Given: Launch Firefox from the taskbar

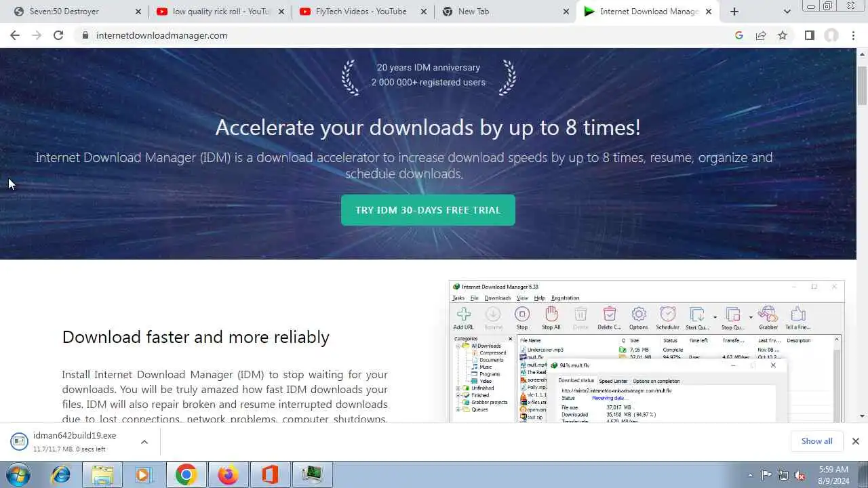Looking at the screenshot, I should pyautogui.click(x=228, y=474).
